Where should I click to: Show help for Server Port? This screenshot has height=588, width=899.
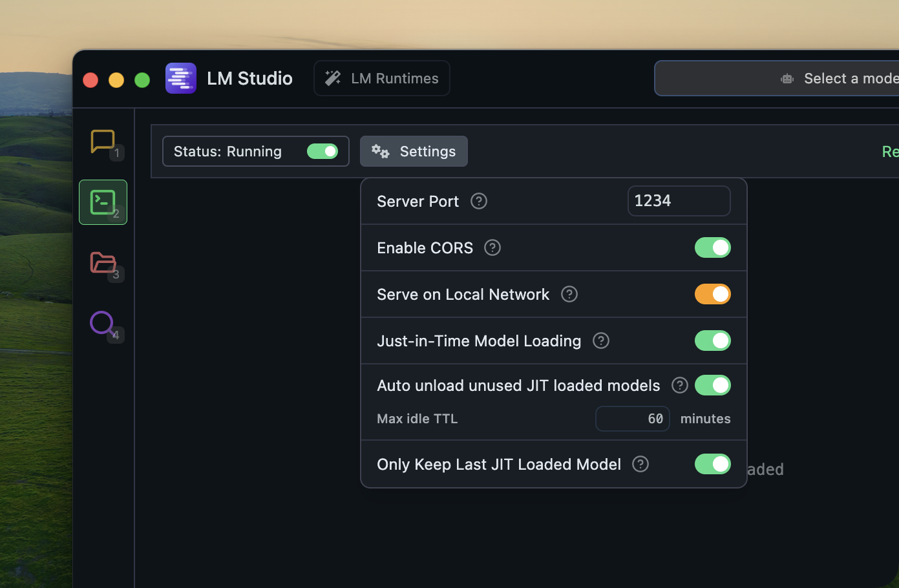479,201
